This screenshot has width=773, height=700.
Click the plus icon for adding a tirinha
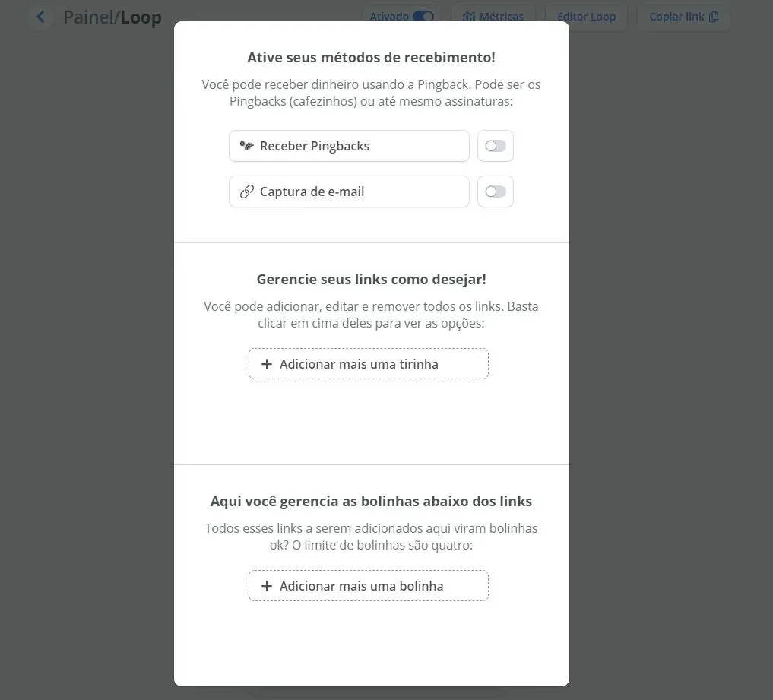267,364
